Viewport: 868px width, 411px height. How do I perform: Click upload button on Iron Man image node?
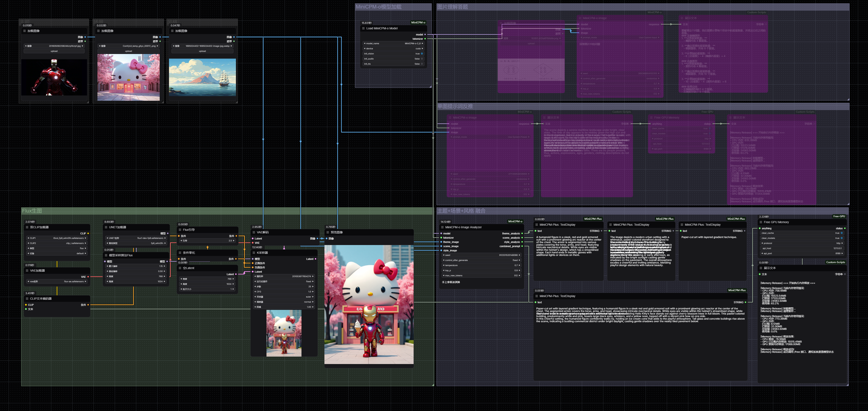pyautogui.click(x=54, y=51)
